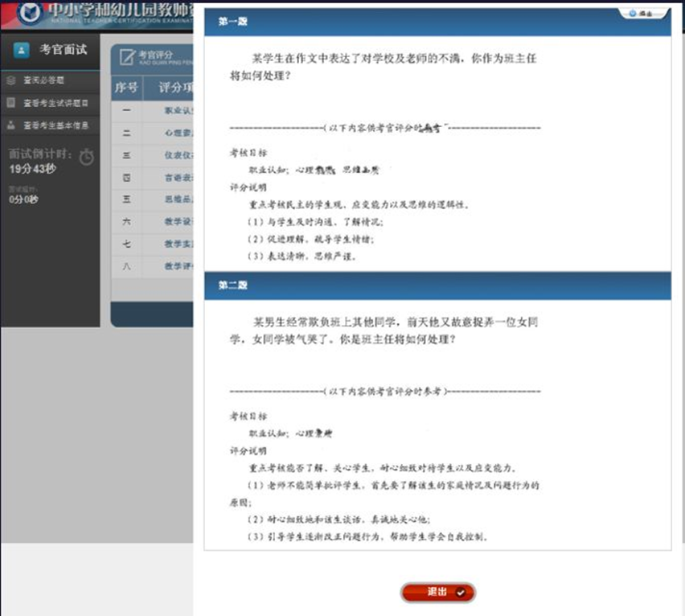This screenshot has width=685, height=616.
Task: Click the 考官面试 user avatar icon
Action: (22, 50)
